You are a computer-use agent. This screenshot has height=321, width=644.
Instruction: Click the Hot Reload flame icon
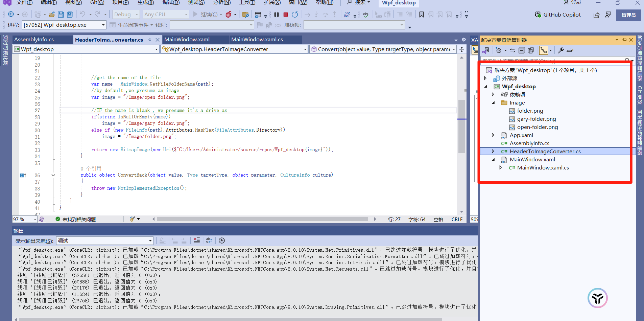[229, 15]
